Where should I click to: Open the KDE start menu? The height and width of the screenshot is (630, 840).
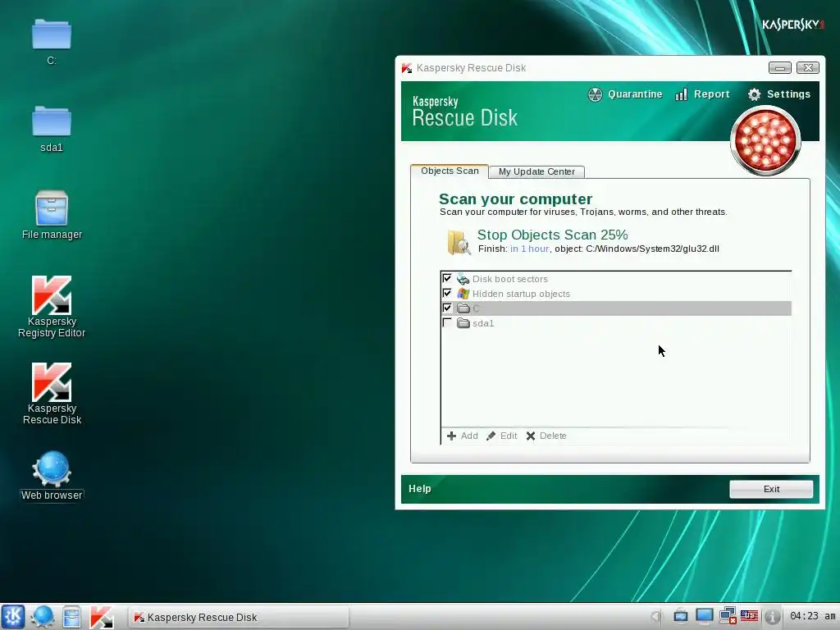coord(13,617)
